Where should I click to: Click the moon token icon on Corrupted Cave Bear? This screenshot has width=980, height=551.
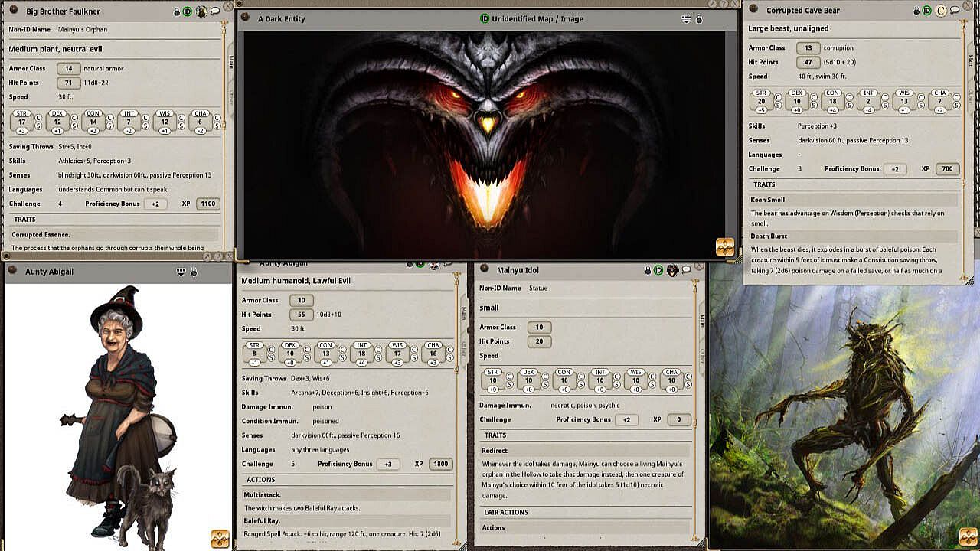click(941, 11)
